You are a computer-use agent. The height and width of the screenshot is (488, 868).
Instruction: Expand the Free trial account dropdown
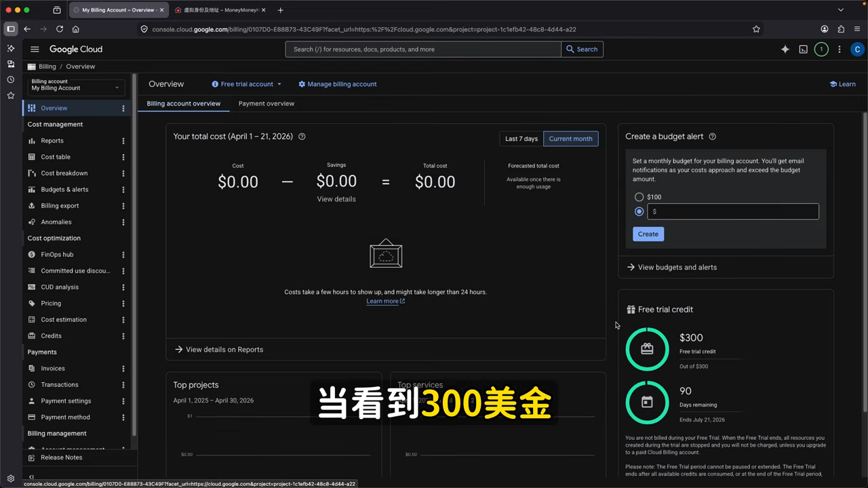click(x=247, y=84)
